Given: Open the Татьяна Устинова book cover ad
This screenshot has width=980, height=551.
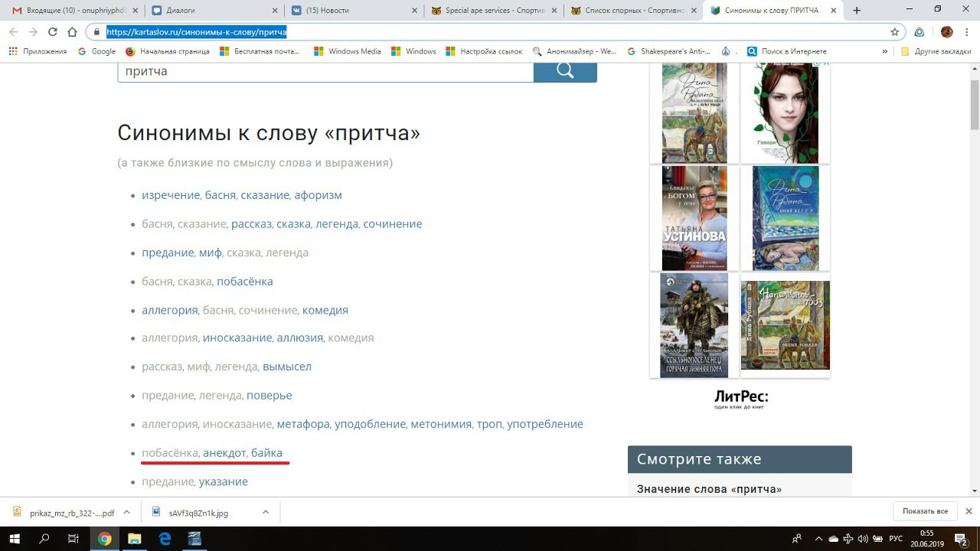Looking at the screenshot, I should click(694, 218).
